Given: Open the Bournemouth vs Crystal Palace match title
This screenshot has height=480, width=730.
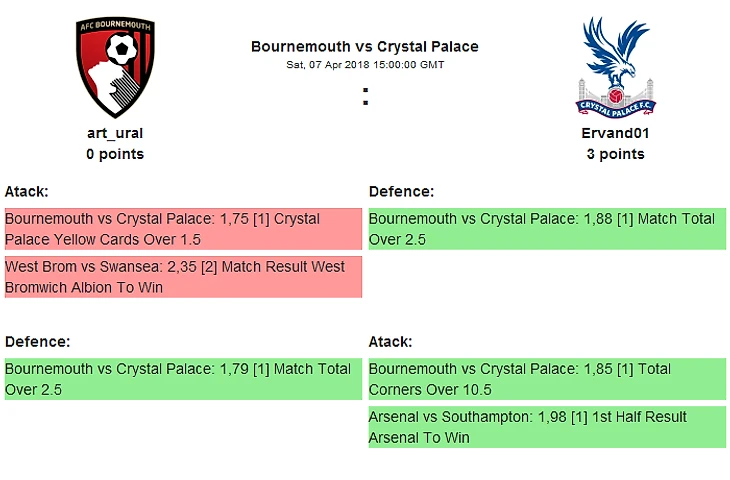Looking at the screenshot, I should [364, 46].
